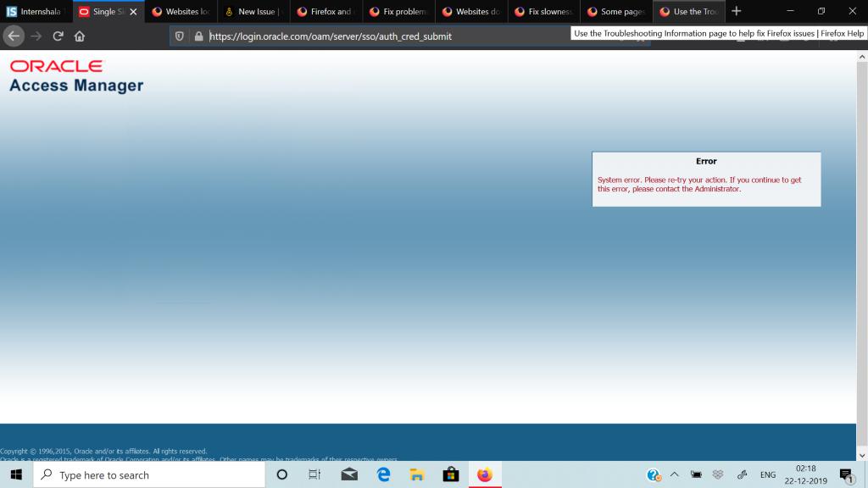Click the ENG language indicator
This screenshot has height=488, width=868.
pos(768,474)
